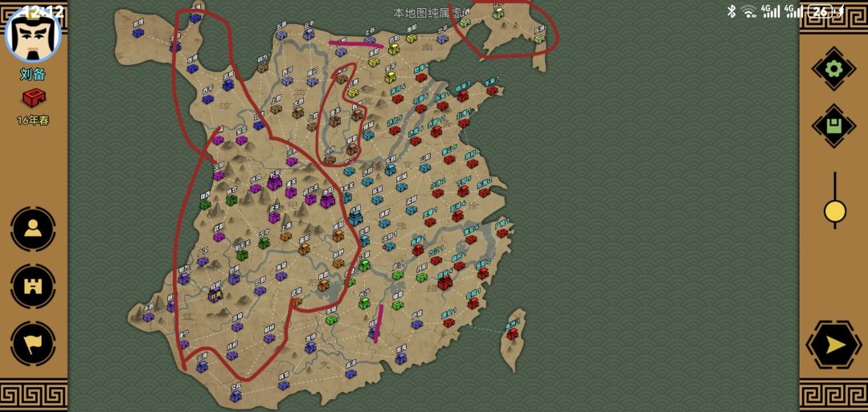Screen dimensions: 868x412
Task: Select 广陵 1 red coastal city
Action: pyautogui.click(x=502, y=233)
